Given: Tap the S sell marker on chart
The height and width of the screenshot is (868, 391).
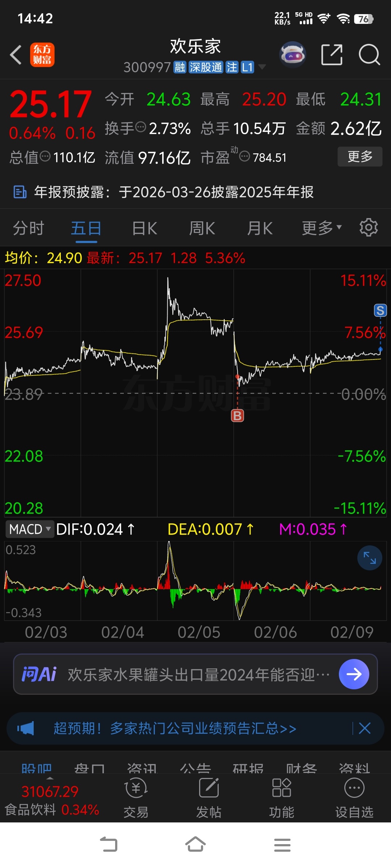Looking at the screenshot, I should pyautogui.click(x=380, y=310).
